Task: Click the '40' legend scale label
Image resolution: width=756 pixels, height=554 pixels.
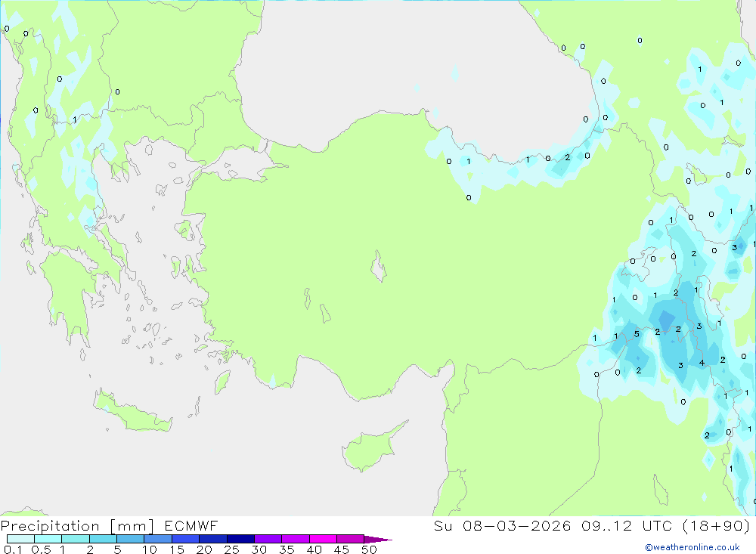Action: (314, 549)
